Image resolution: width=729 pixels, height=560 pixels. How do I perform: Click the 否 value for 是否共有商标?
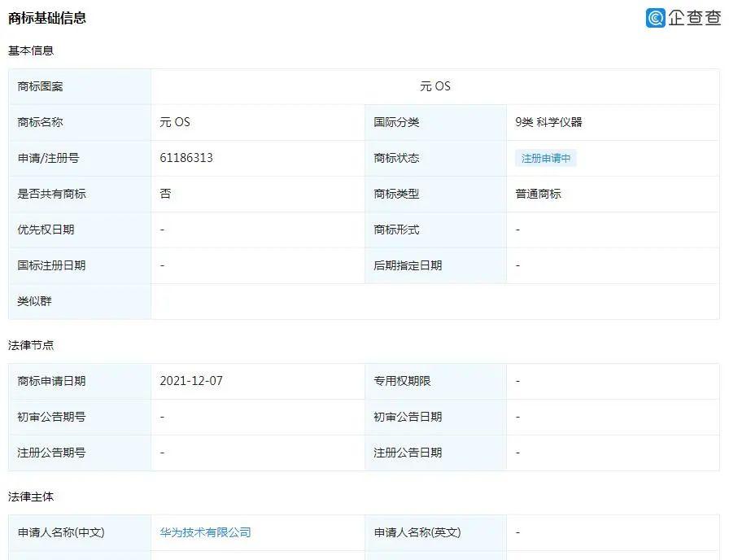tap(165, 194)
